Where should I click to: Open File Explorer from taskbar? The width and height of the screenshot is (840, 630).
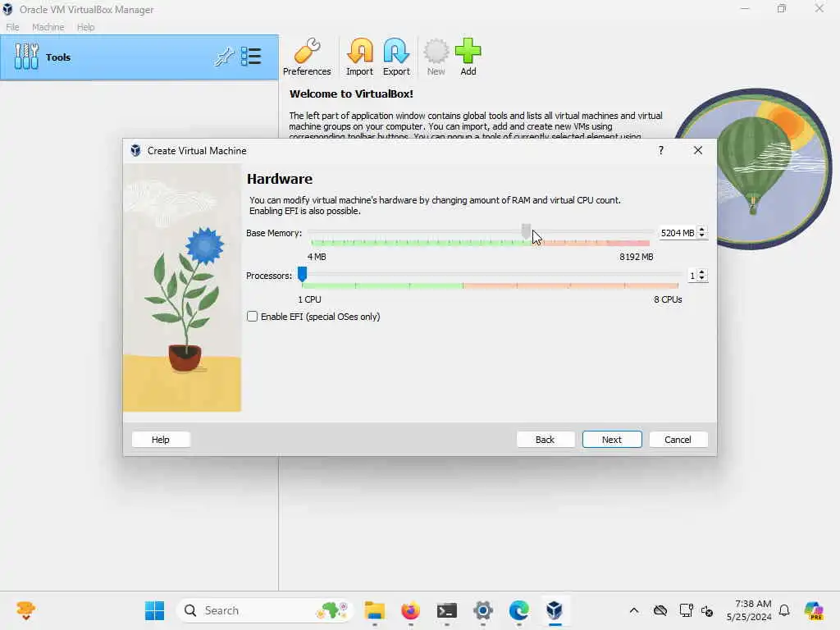click(374, 610)
